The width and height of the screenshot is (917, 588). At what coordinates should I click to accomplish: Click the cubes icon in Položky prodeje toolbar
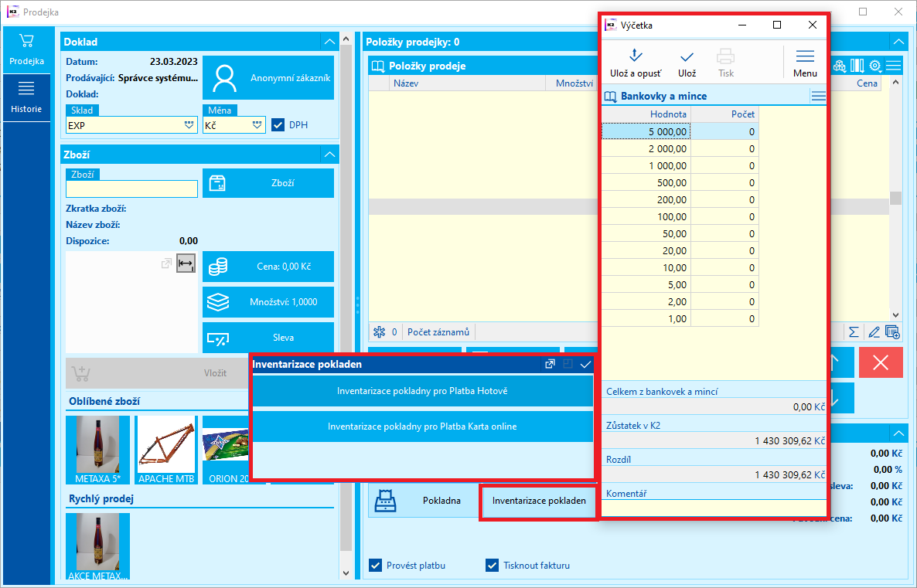pos(840,66)
